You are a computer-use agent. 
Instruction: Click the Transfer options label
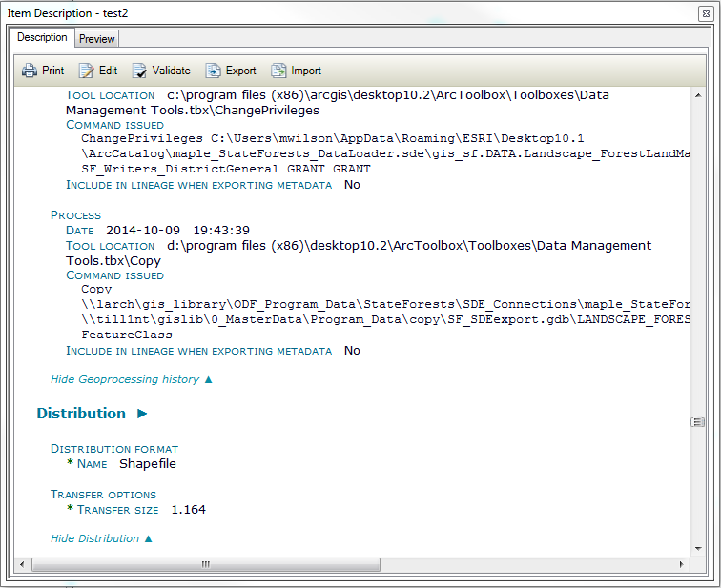(x=103, y=495)
